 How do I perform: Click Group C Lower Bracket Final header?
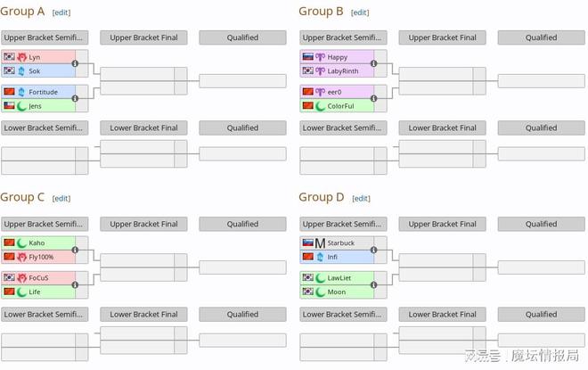(x=143, y=315)
